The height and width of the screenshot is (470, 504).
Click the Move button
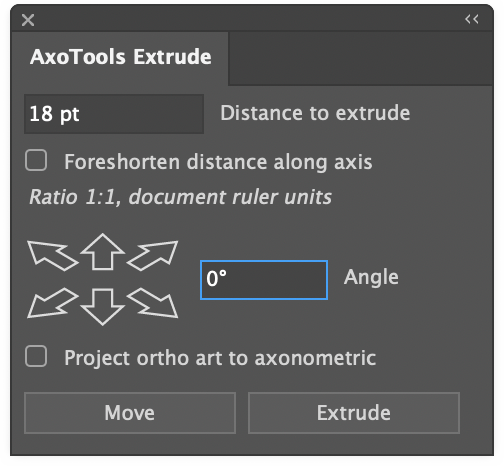[x=130, y=413]
